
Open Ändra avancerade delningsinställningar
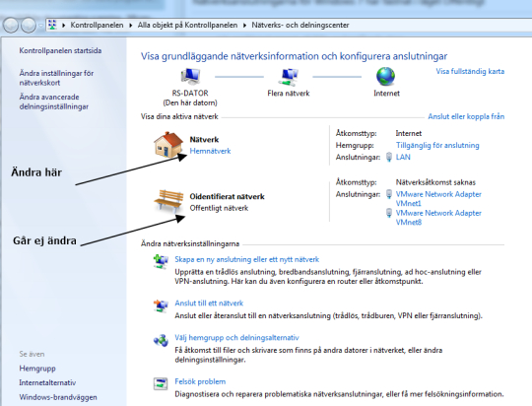click(53, 101)
